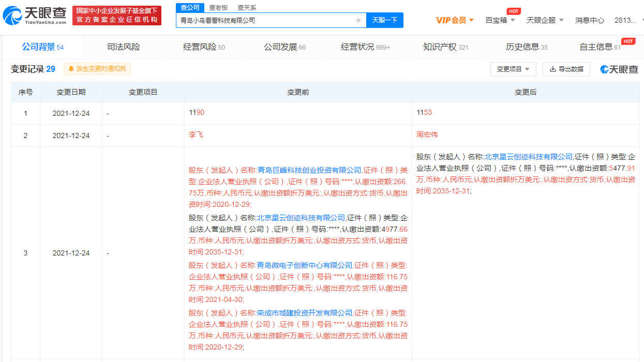Click the 天眼一下 search button
The image size is (644, 362).
click(385, 20)
